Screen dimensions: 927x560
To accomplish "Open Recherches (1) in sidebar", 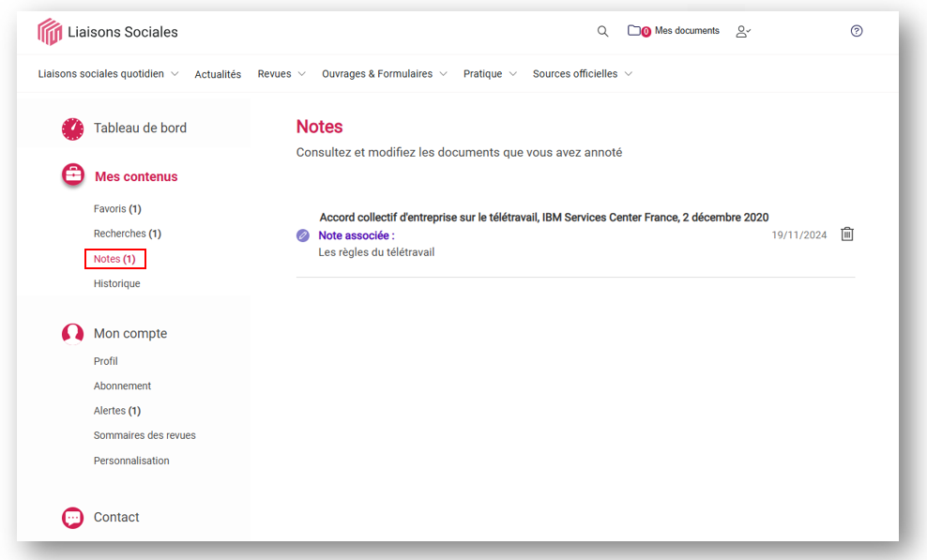I will [x=127, y=234].
